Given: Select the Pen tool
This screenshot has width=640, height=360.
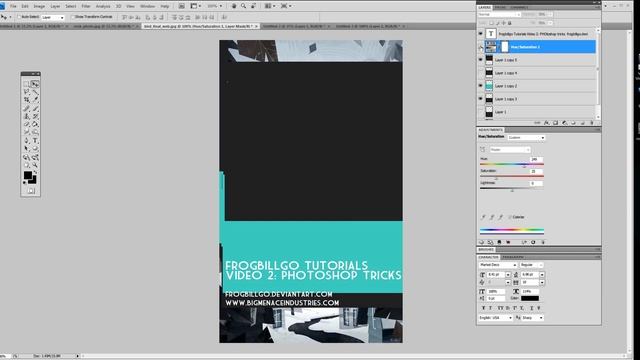Looking at the screenshot, I should click(27, 141).
